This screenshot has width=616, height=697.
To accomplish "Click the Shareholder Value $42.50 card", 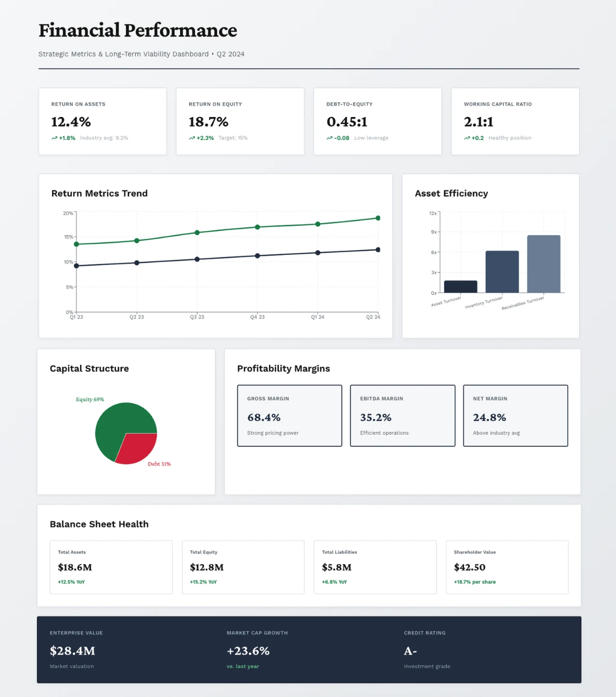I will click(x=507, y=567).
